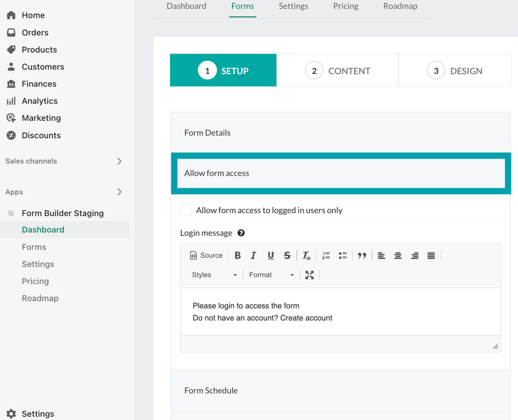Switch to the Pricing tab
518x420 pixels.
coord(346,7)
